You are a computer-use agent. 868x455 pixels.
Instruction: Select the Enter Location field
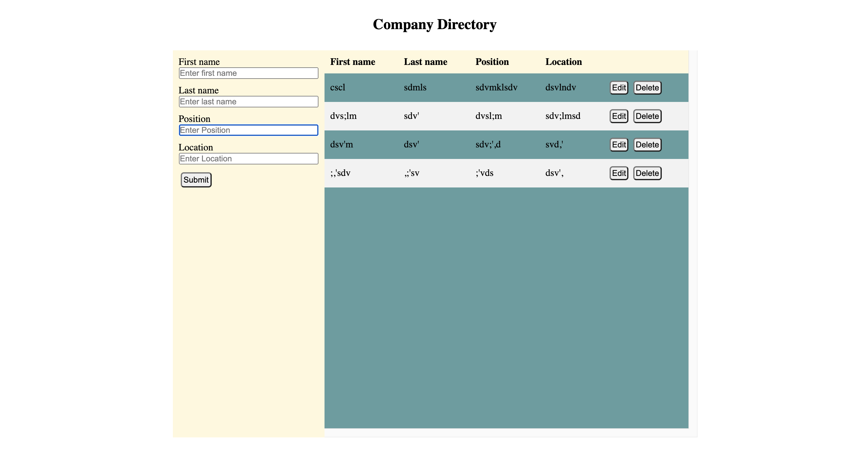point(248,159)
